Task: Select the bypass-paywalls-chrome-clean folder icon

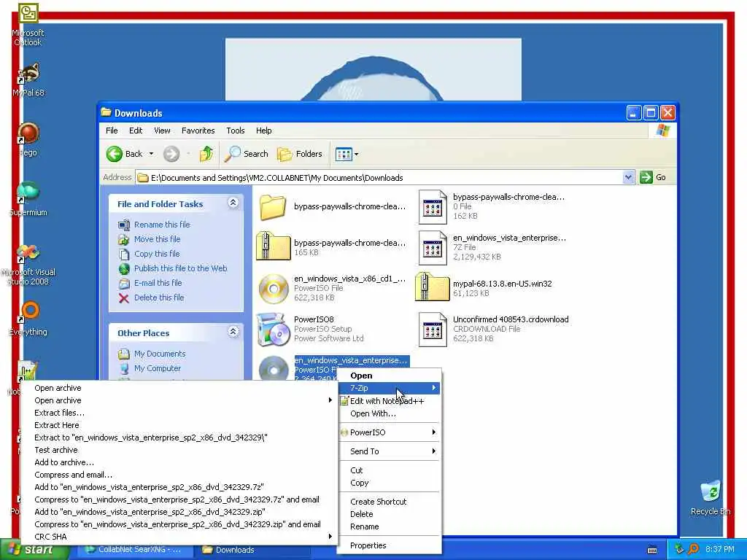Action: pyautogui.click(x=273, y=207)
